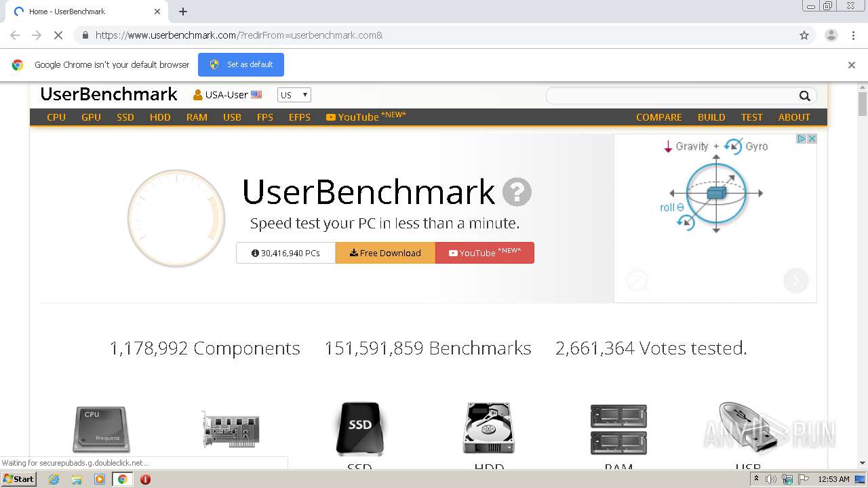
Task: Click the Windows Start button
Action: pyautogui.click(x=19, y=479)
